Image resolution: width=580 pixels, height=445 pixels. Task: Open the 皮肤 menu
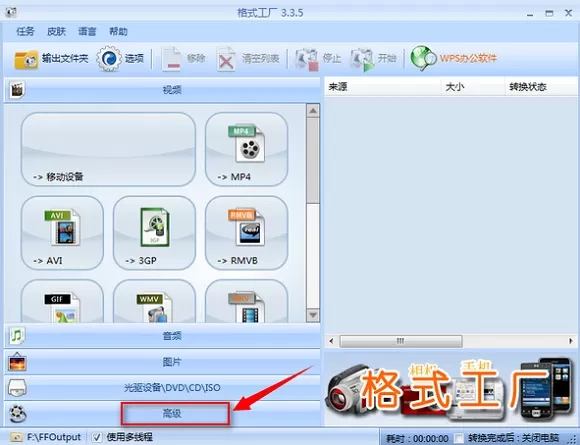coord(56,31)
